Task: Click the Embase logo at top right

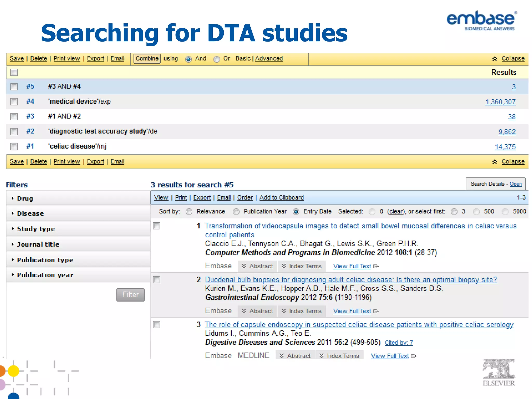Action: pyautogui.click(x=482, y=21)
